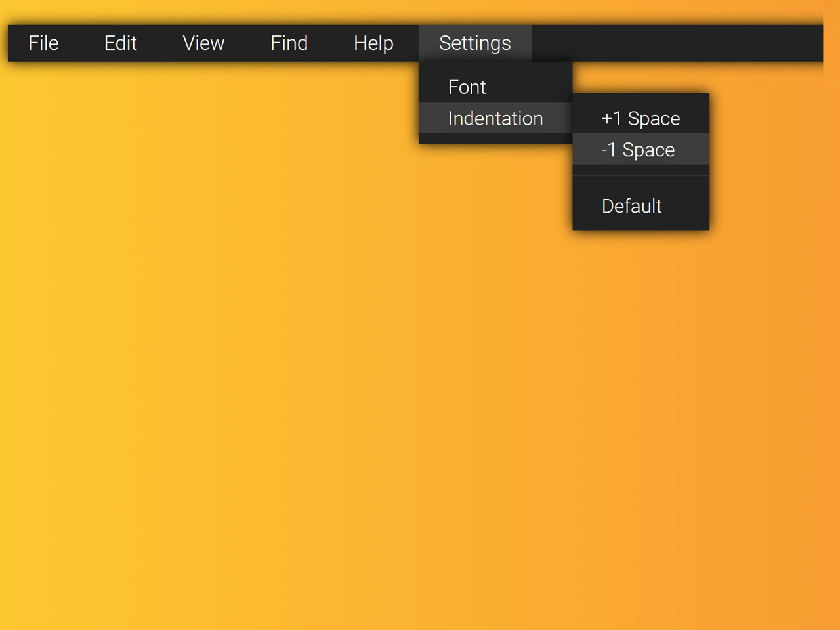Viewport: 840px width, 630px height.
Task: Decrease indent via -1 Space entry
Action: pos(637,150)
